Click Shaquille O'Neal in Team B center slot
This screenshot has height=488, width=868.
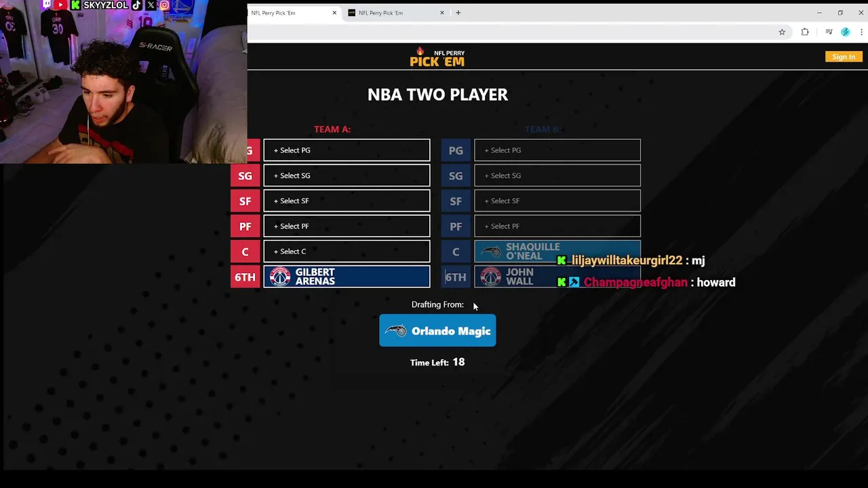[x=557, y=251]
